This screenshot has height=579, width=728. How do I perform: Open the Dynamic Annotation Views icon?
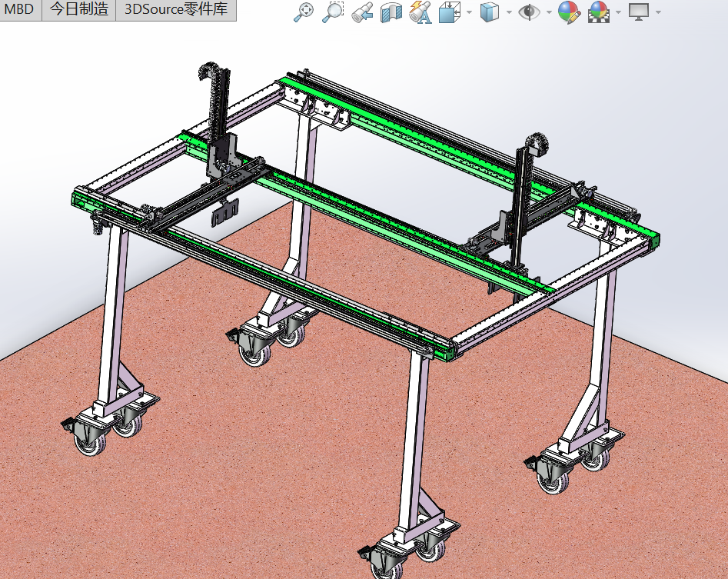[x=421, y=12]
